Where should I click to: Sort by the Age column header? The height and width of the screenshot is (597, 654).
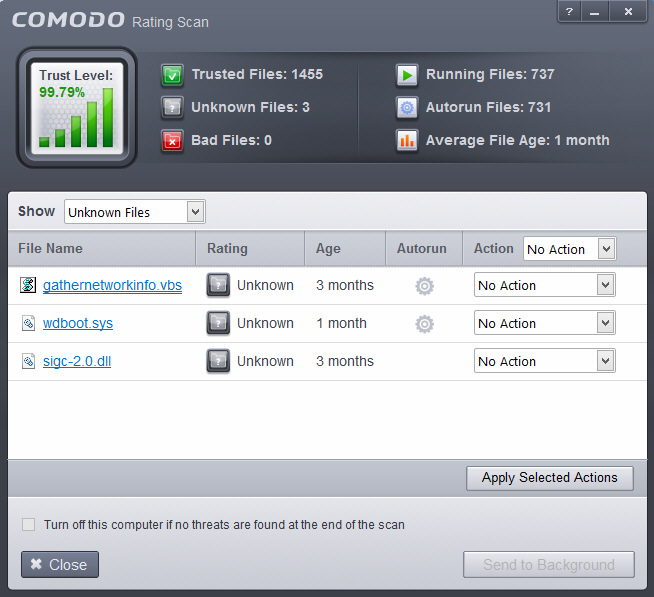345,249
